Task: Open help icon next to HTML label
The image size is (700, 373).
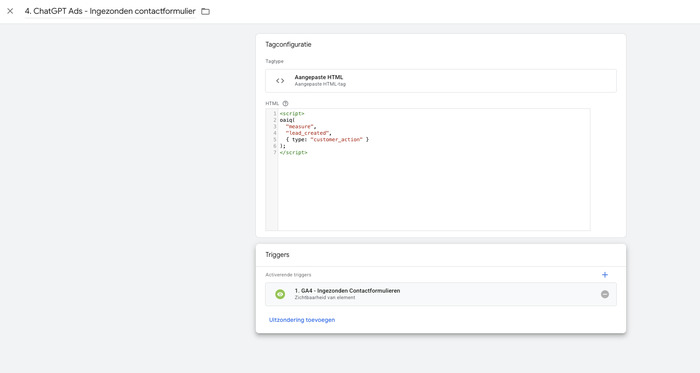Action: pyautogui.click(x=285, y=104)
